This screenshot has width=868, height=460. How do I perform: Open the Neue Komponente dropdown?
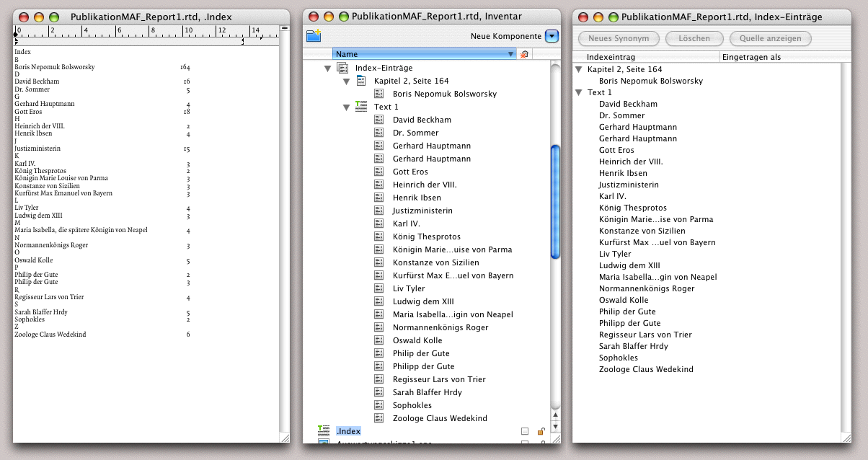(x=552, y=36)
